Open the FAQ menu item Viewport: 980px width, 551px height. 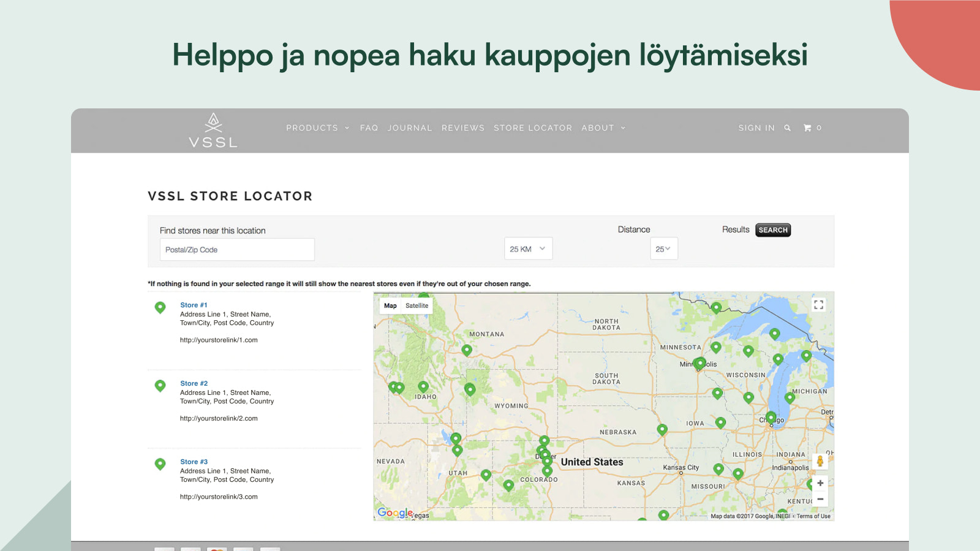(369, 128)
